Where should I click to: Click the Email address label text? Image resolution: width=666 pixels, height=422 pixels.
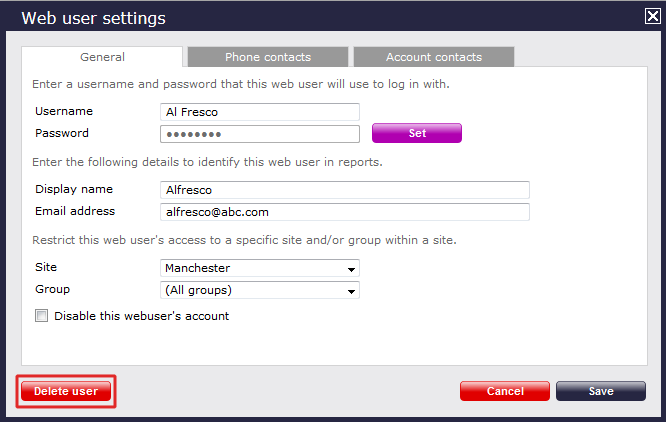75,211
